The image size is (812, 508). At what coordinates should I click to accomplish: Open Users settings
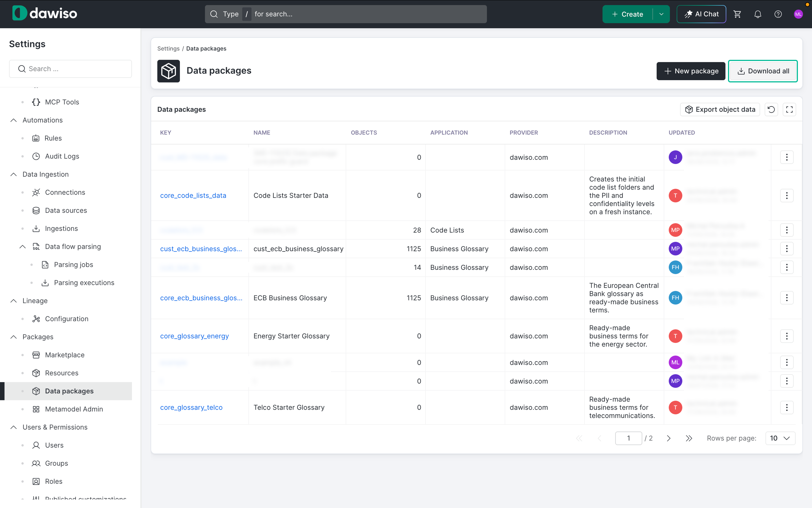(54, 445)
